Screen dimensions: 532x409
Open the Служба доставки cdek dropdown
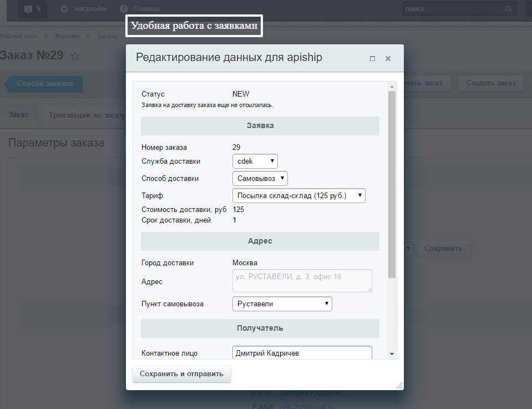[255, 161]
